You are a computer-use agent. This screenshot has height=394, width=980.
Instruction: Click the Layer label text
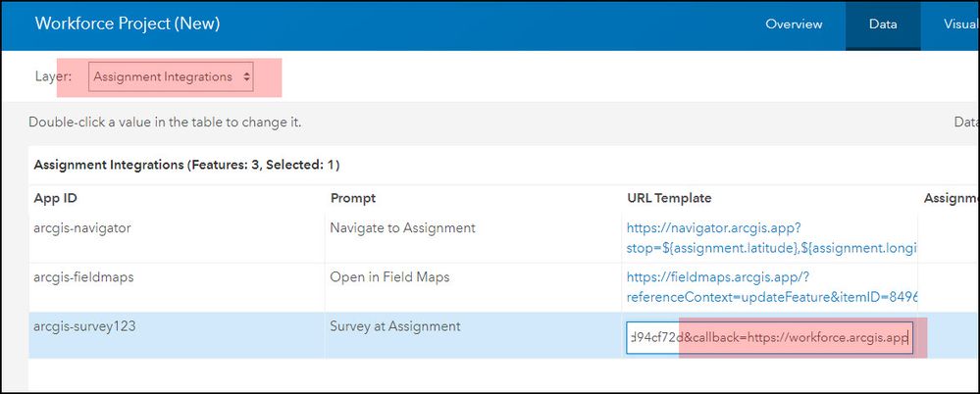[x=51, y=76]
